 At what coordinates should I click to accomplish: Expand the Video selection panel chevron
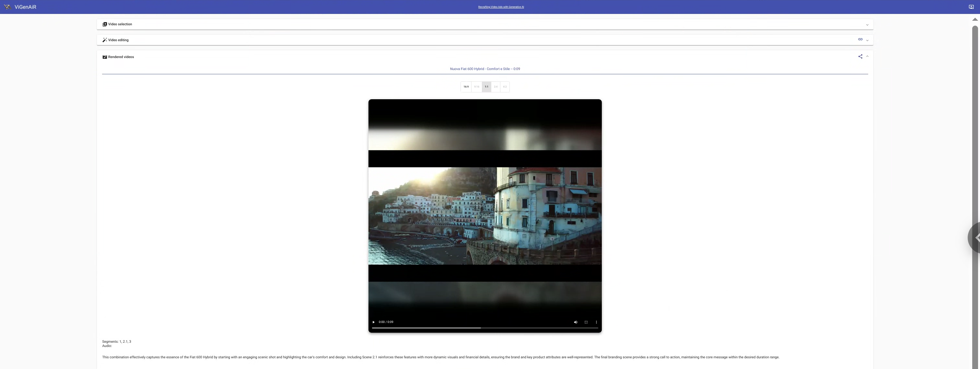pyautogui.click(x=867, y=25)
